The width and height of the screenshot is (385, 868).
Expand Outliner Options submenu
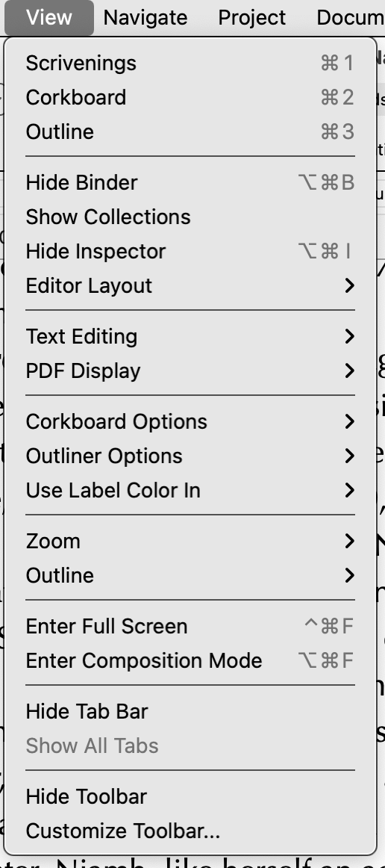(190, 456)
